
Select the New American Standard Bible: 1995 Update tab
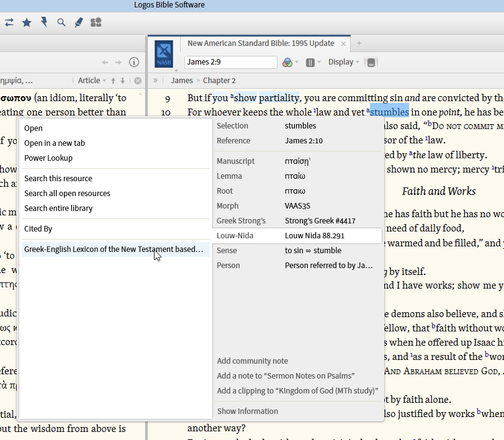click(x=261, y=43)
